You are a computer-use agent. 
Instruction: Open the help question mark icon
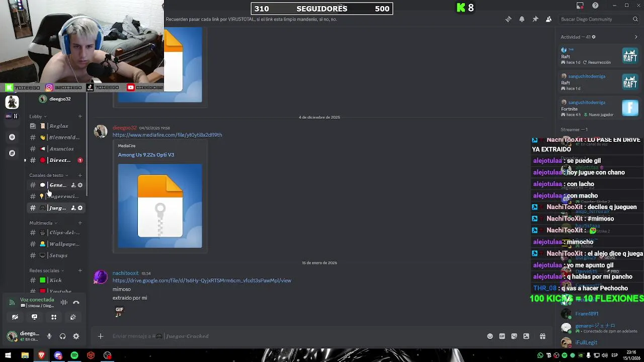[596, 6]
